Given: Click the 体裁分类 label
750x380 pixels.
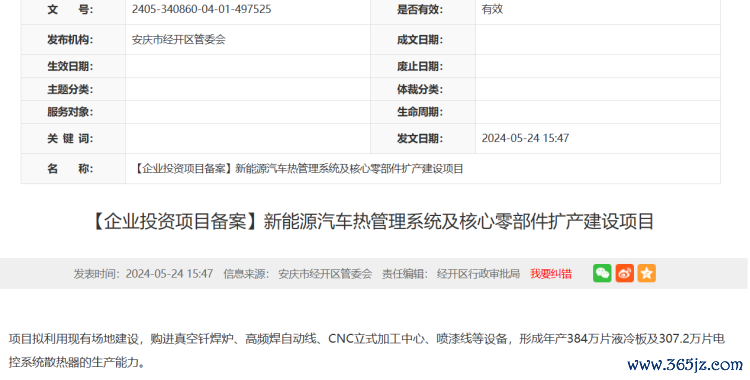Looking at the screenshot, I should point(419,89).
